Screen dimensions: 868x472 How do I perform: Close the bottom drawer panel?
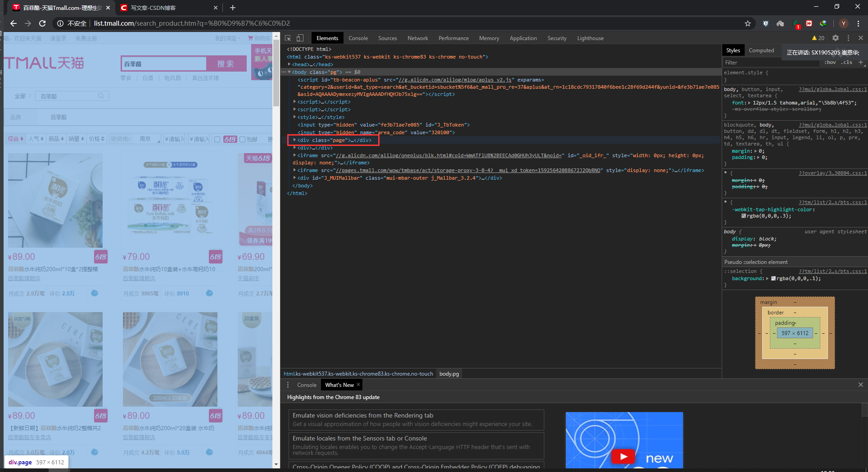860,385
